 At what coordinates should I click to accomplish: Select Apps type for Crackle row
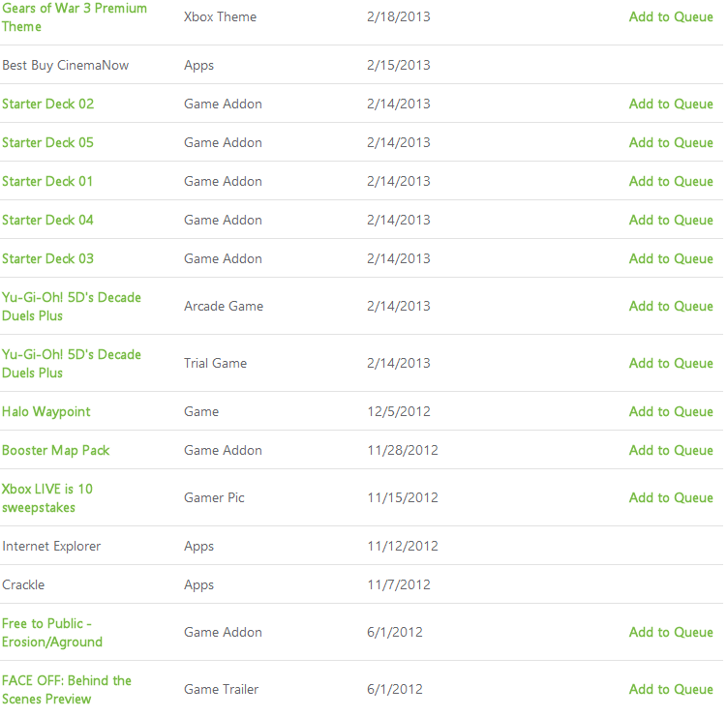(198, 585)
